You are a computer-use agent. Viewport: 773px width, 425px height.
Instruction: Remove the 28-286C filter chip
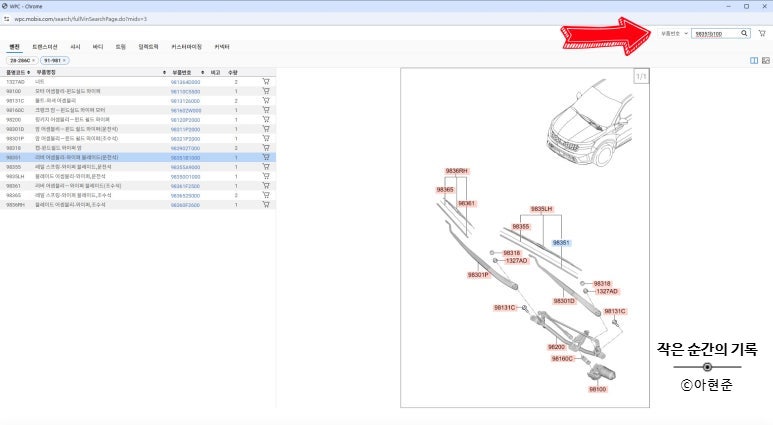point(34,60)
